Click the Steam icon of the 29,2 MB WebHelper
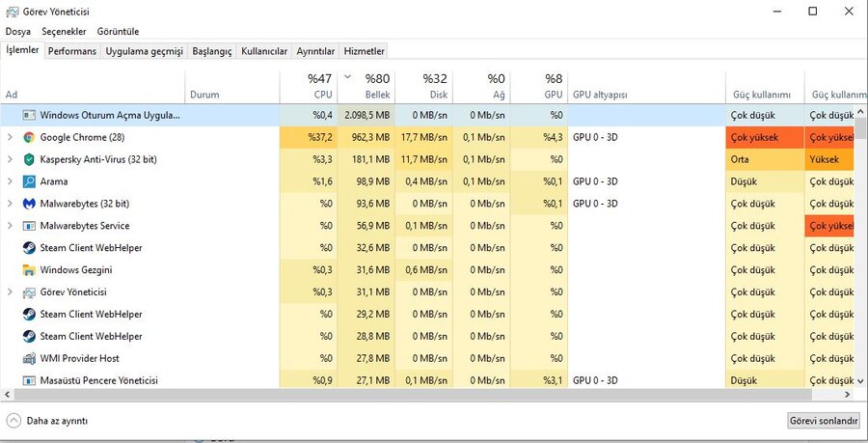This screenshot has width=868, height=443. point(29,315)
